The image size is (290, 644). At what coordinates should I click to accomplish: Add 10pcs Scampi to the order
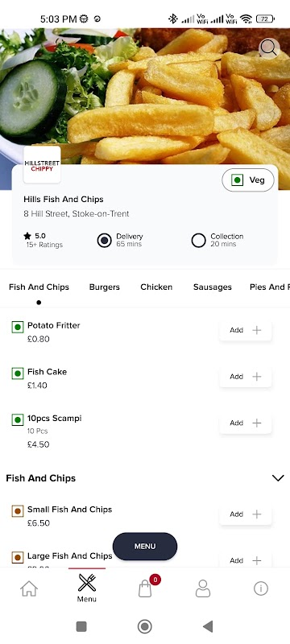(246, 423)
